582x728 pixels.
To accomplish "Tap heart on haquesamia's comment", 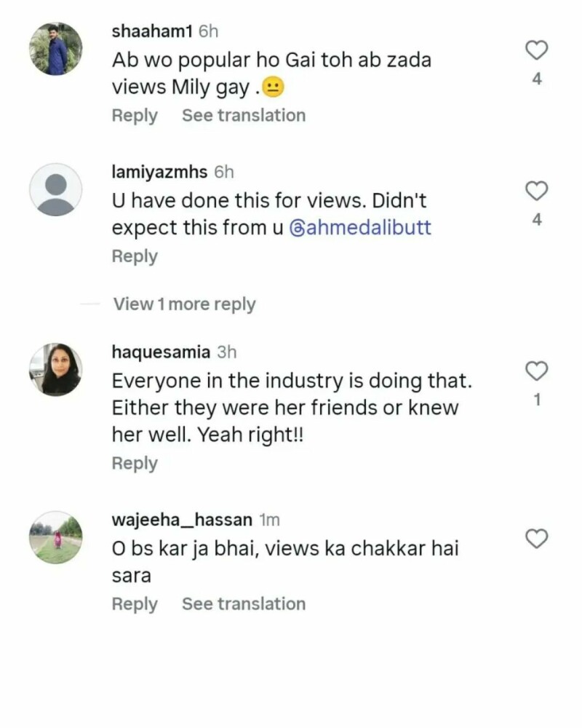I will 536,371.
